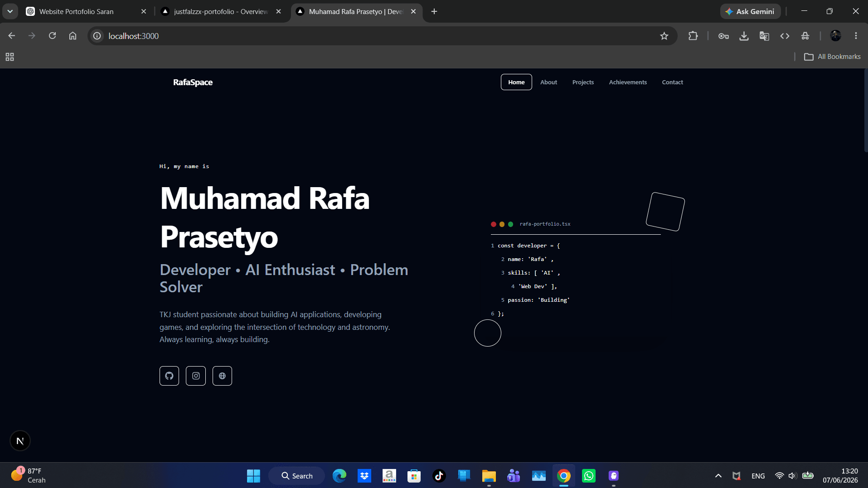Open TikTok from the taskbar
This screenshot has height=488, width=868.
point(439,476)
